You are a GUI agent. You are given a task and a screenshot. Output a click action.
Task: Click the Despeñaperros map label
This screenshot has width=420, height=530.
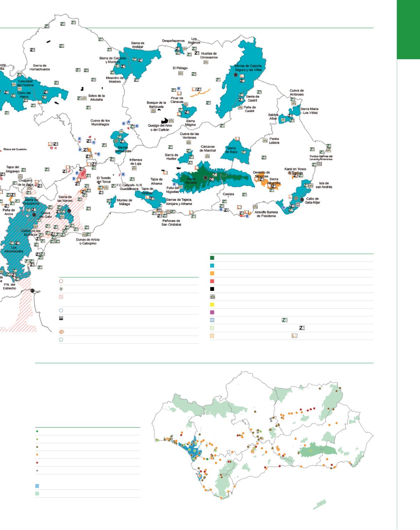(x=173, y=41)
